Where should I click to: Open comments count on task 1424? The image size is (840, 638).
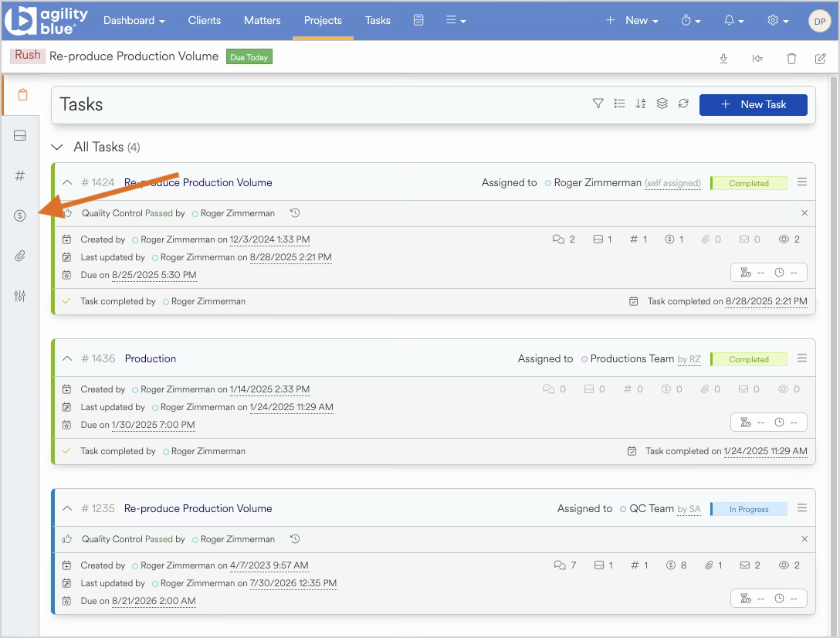[564, 239]
